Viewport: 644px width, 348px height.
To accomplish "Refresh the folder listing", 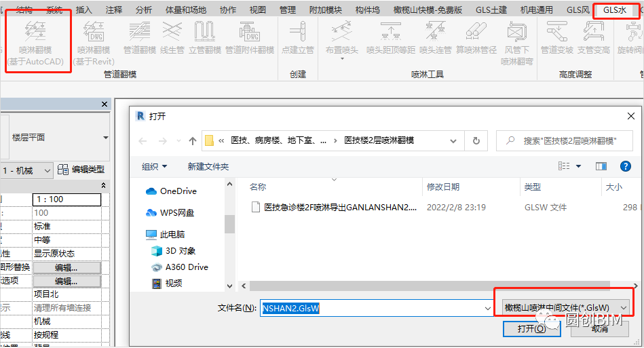I will click(476, 140).
